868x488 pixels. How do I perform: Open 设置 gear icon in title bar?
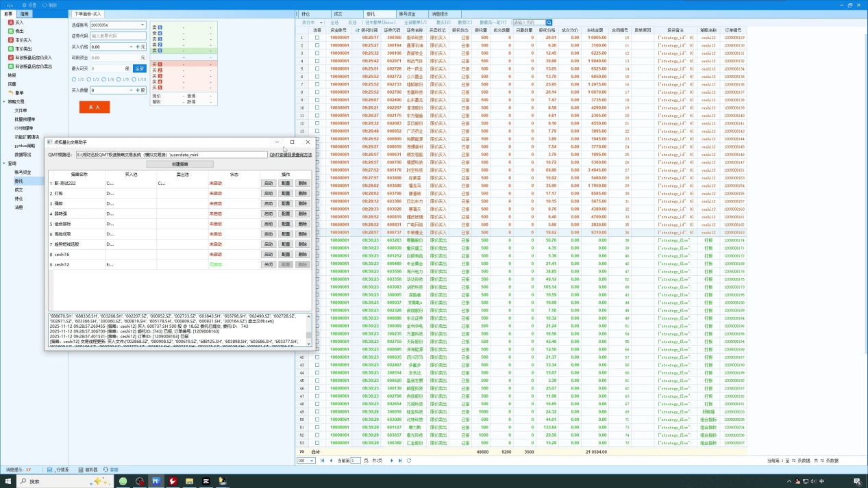[23, 5]
